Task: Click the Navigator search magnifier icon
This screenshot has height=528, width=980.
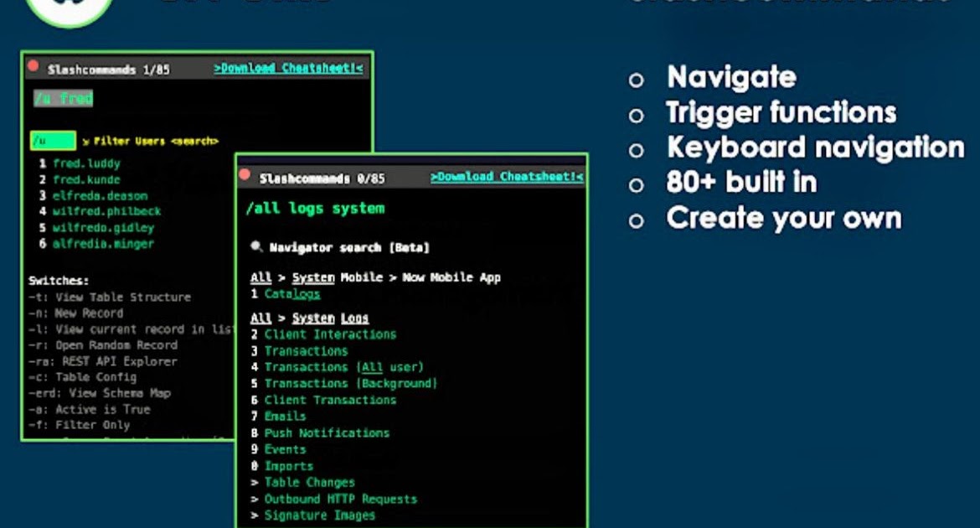Action: pyautogui.click(x=256, y=247)
